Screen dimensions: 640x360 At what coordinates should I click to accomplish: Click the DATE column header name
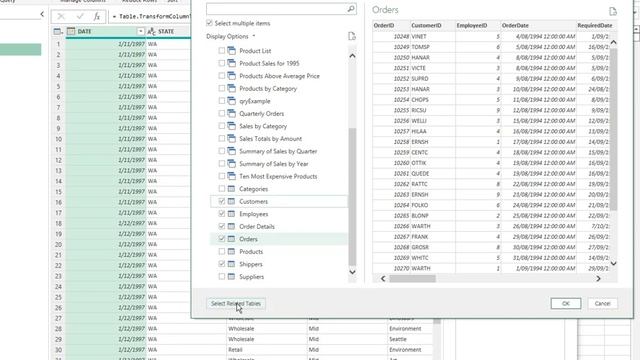pyautogui.click(x=84, y=31)
